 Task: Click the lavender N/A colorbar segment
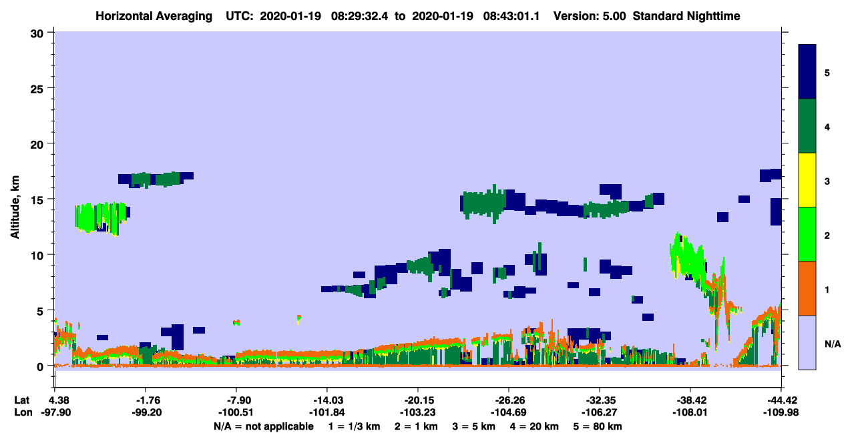pyautogui.click(x=808, y=342)
